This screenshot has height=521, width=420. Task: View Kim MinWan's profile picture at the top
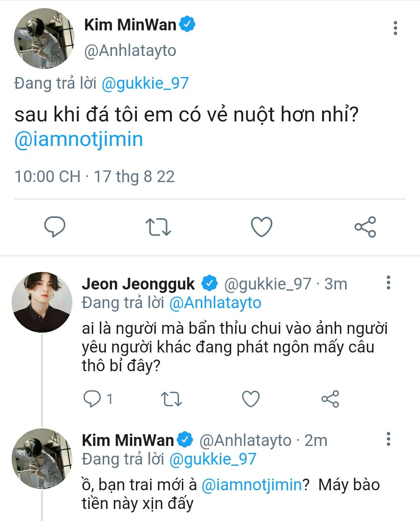point(44,38)
